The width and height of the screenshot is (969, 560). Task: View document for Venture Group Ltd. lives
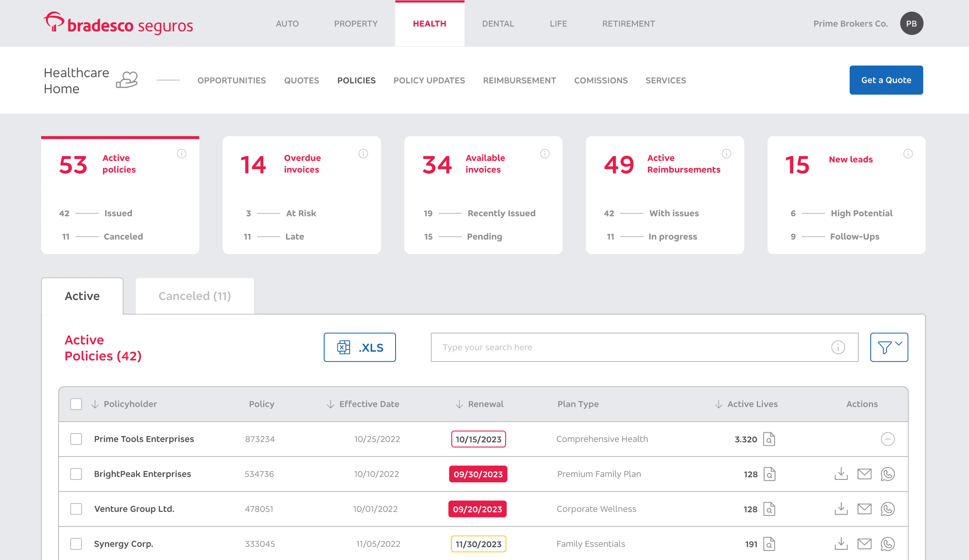coord(769,509)
